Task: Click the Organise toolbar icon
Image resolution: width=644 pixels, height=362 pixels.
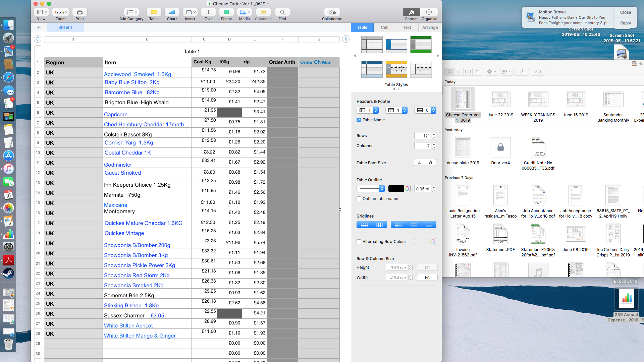Action: [x=429, y=12]
